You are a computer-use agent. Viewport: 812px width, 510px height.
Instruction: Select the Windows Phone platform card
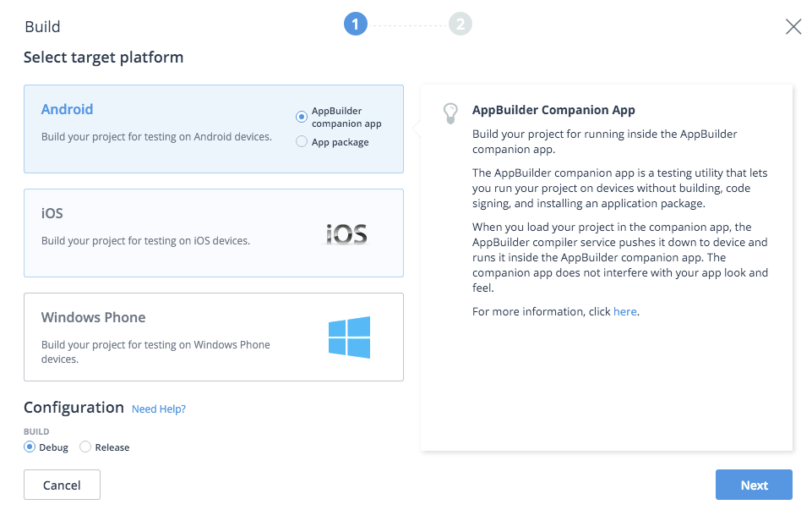pyautogui.click(x=214, y=337)
